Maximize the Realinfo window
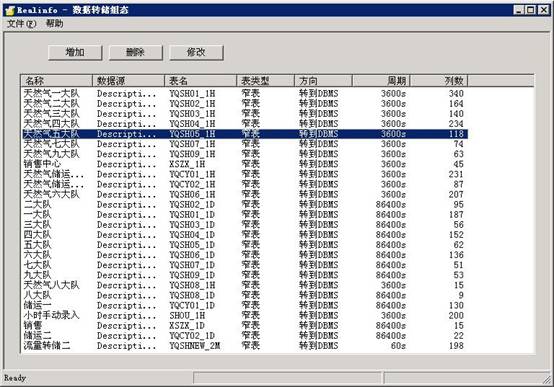 (x=531, y=10)
